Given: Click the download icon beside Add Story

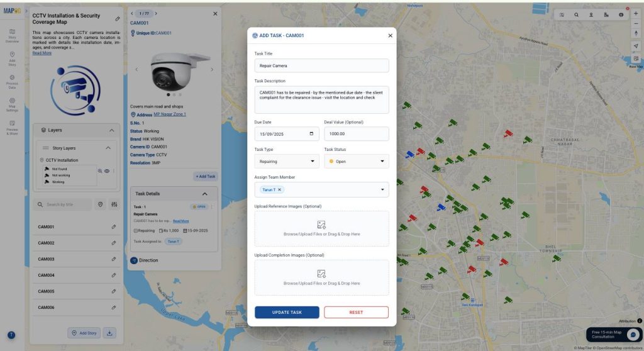Looking at the screenshot, I should [109, 333].
